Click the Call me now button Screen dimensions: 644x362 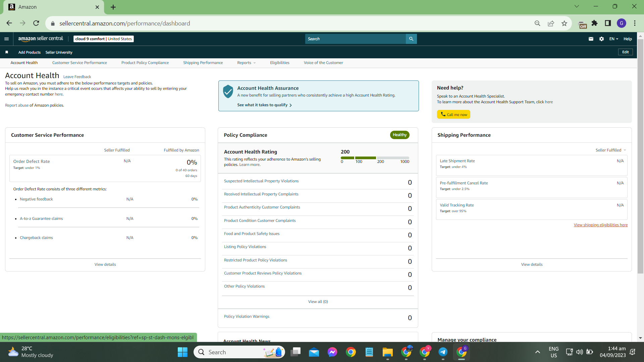(453, 114)
